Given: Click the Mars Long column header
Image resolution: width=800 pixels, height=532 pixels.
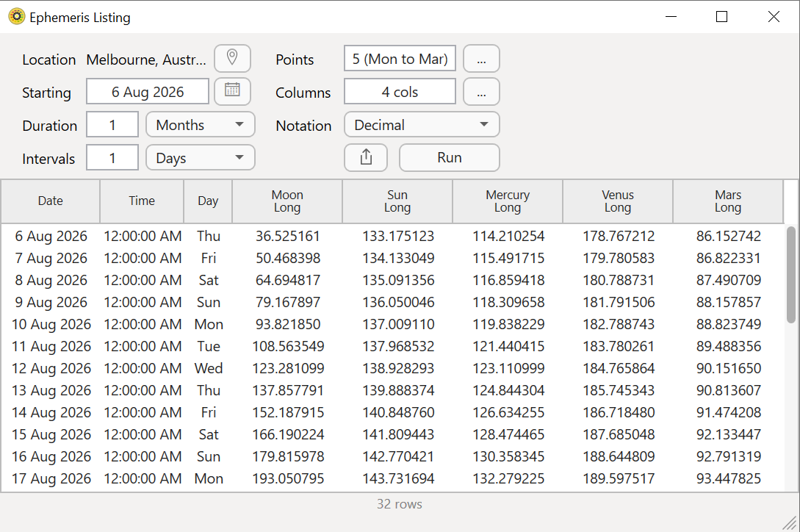Looking at the screenshot, I should pyautogui.click(x=728, y=201).
